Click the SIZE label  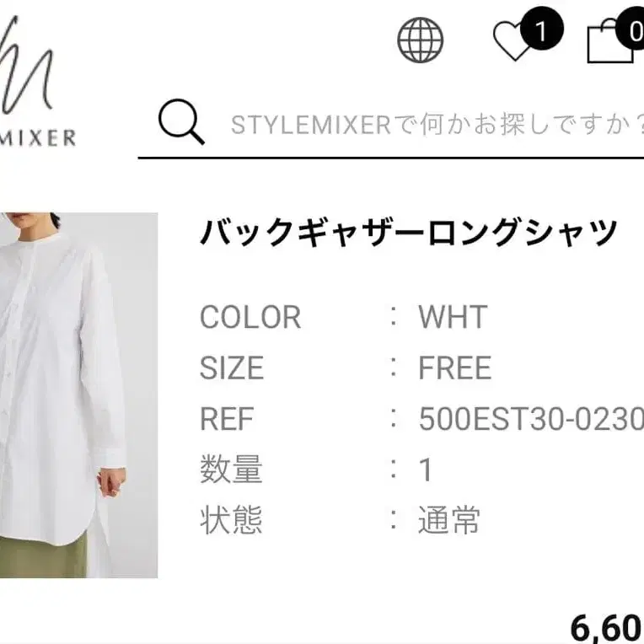(232, 368)
